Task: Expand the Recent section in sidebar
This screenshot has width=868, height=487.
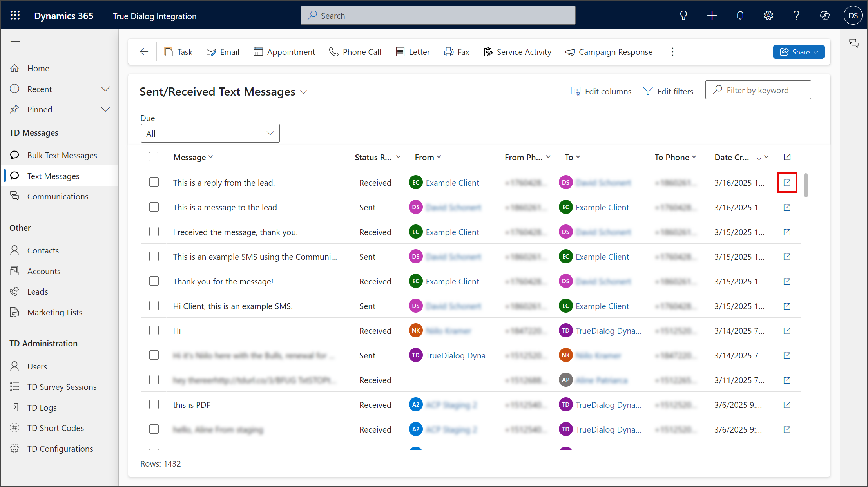Action: (x=105, y=89)
